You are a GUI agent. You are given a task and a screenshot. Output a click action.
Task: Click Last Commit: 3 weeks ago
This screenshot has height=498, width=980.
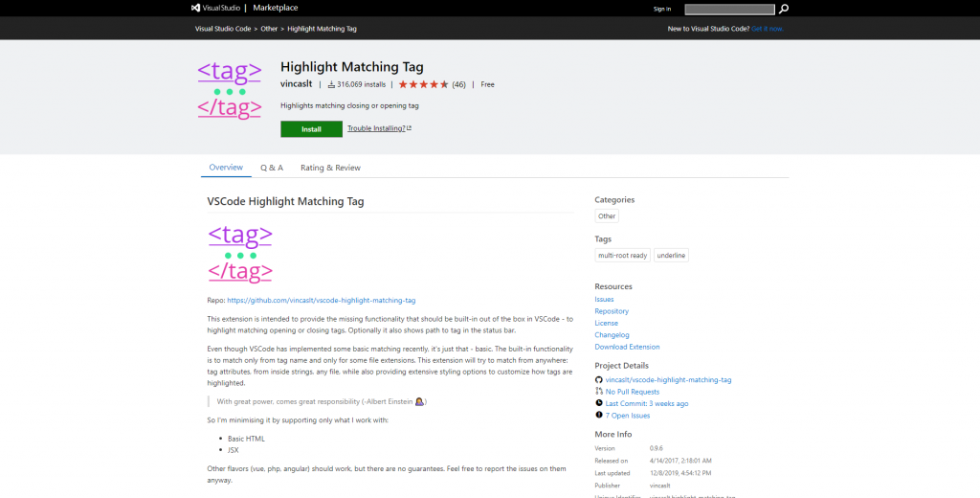pos(647,403)
